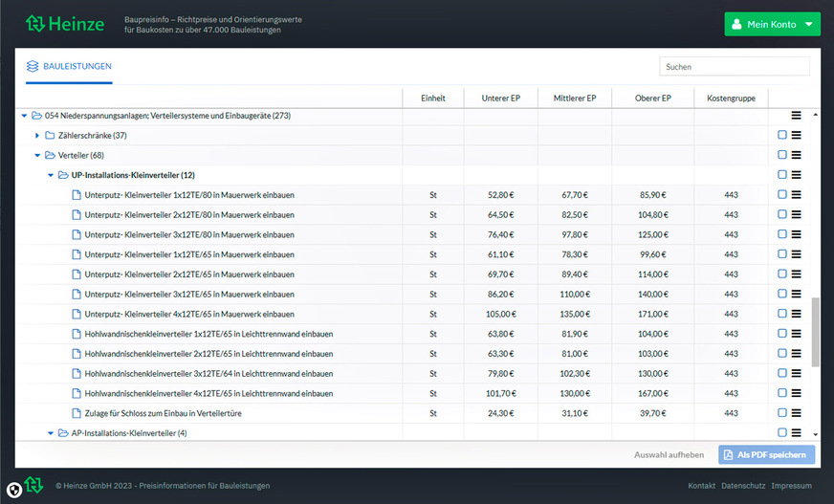This screenshot has width=834, height=504.
Task: Click the Heinze logo in header
Action: [64, 24]
